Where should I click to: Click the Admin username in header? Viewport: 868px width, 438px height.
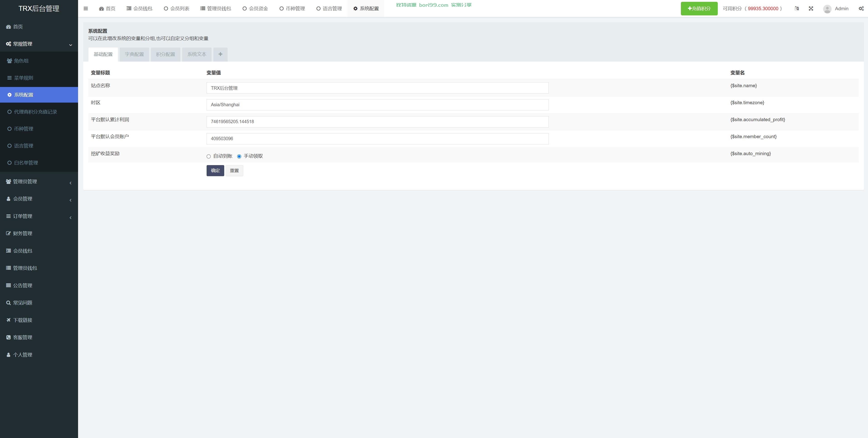coord(841,8)
